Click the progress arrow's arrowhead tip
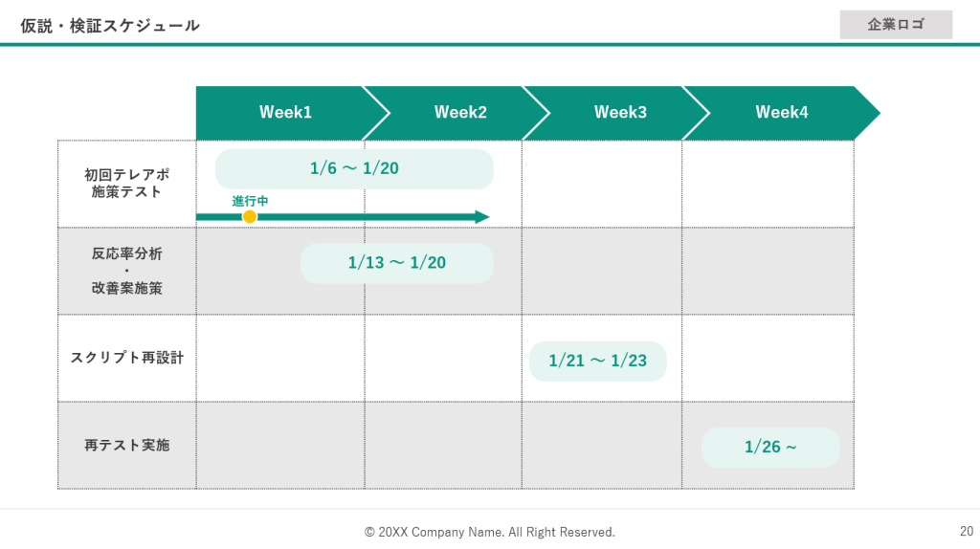980x549 pixels. pyautogui.click(x=484, y=217)
